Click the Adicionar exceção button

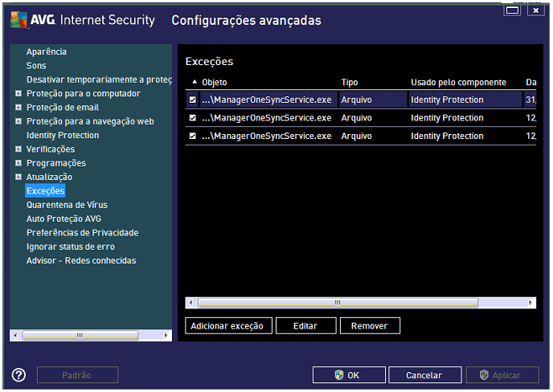pyautogui.click(x=228, y=325)
